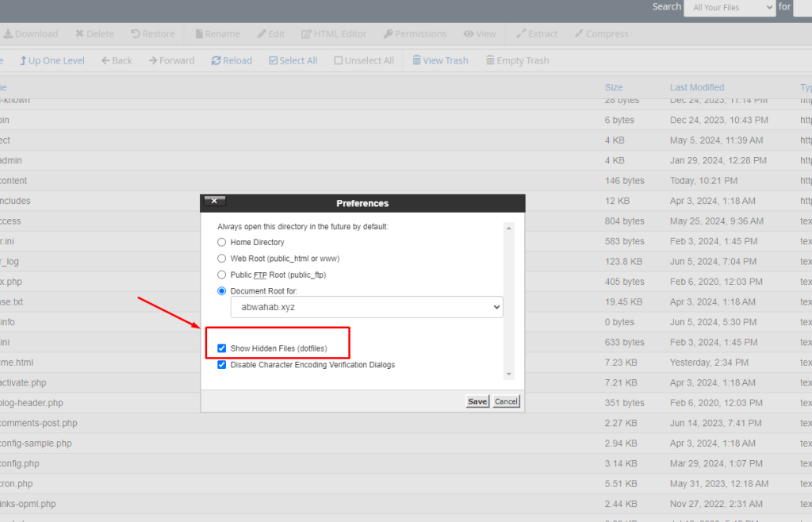Click the Rename toolbar icon

tap(198, 34)
